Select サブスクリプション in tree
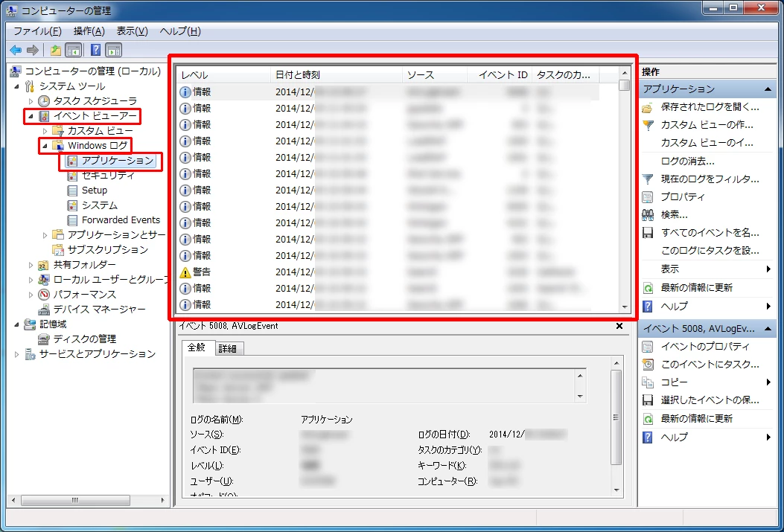 point(107,250)
